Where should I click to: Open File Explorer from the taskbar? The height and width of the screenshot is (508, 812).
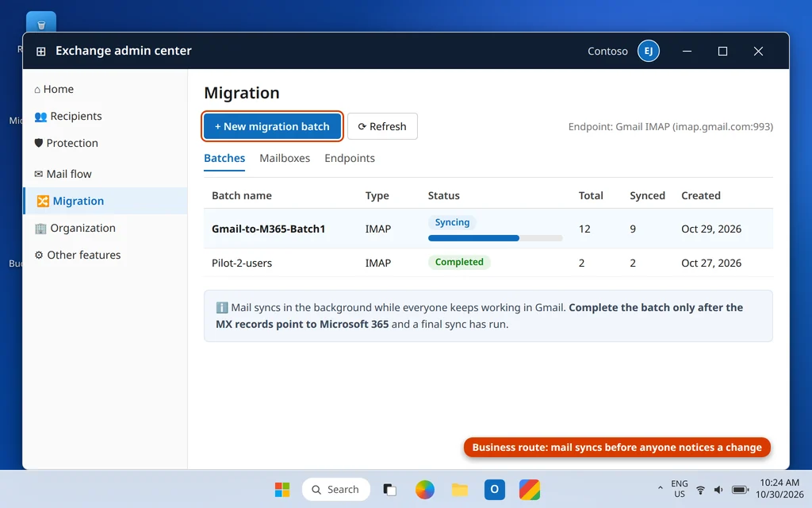pyautogui.click(x=459, y=489)
